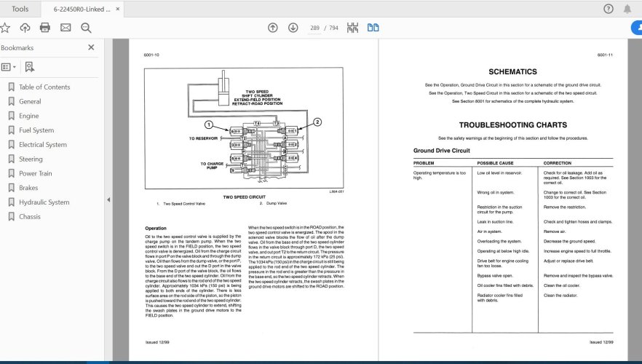Send file by email envelope icon

click(x=66, y=28)
